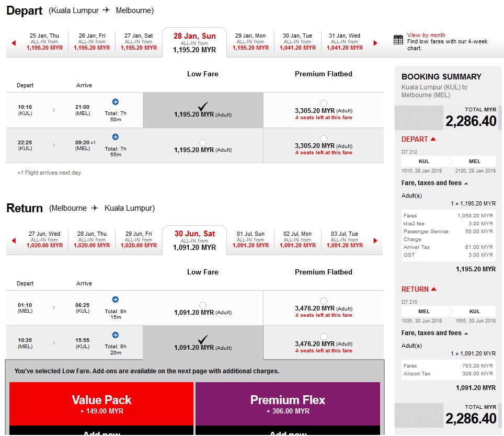504x436 pixels.
Task: Choose the red Value Pack add-on
Action: click(101, 405)
